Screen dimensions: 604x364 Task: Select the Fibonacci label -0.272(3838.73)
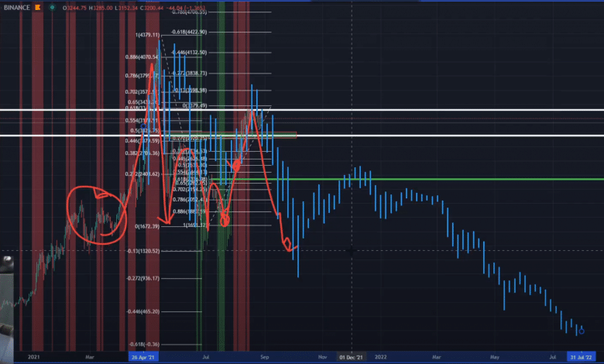tap(189, 73)
